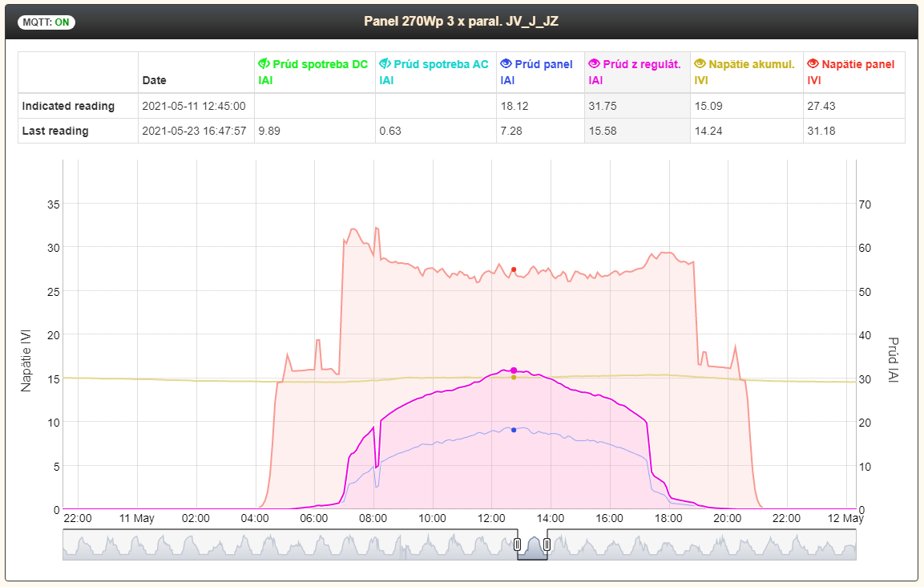Click the '12:00' x-axis label
924x587 pixels.
click(491, 519)
